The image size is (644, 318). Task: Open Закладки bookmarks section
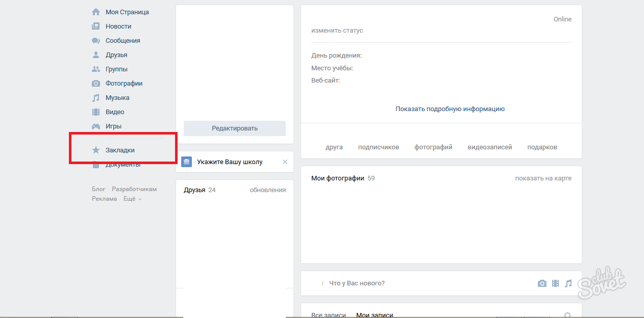pyautogui.click(x=120, y=150)
